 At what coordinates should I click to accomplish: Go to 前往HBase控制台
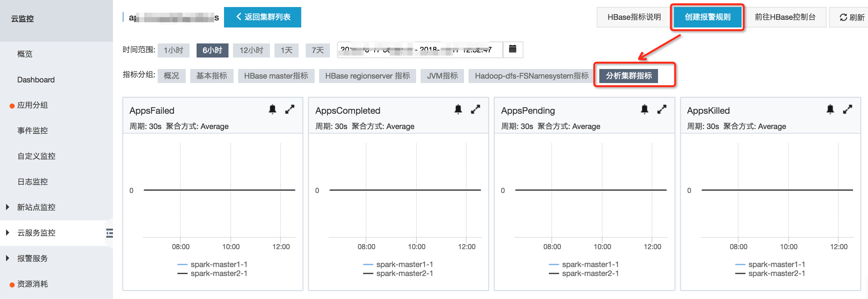pos(784,17)
